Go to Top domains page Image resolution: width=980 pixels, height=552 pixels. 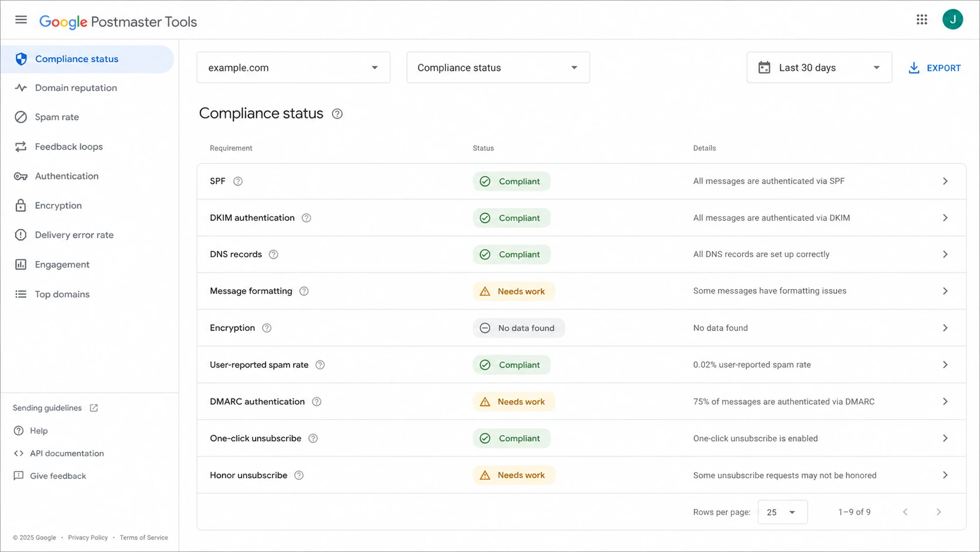point(62,294)
